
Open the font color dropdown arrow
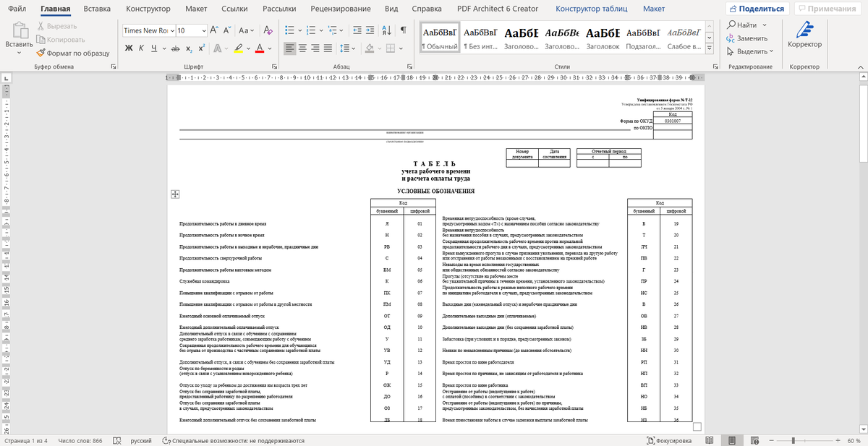pos(269,48)
